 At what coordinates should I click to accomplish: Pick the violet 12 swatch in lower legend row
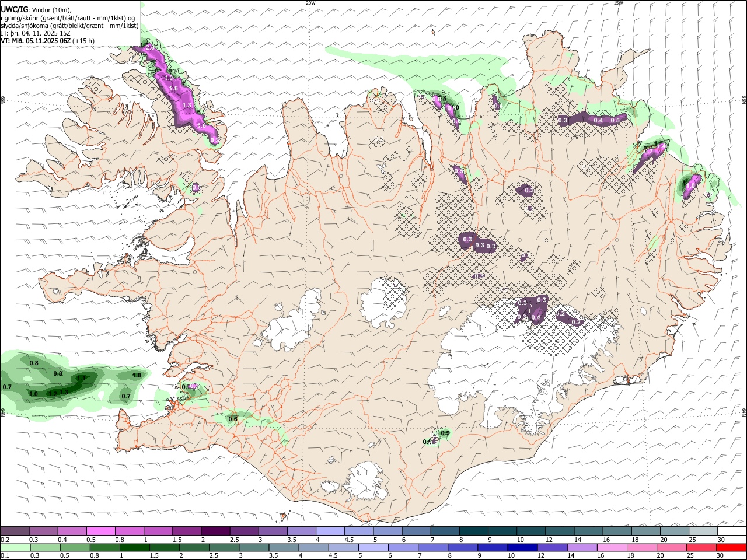pos(552,547)
